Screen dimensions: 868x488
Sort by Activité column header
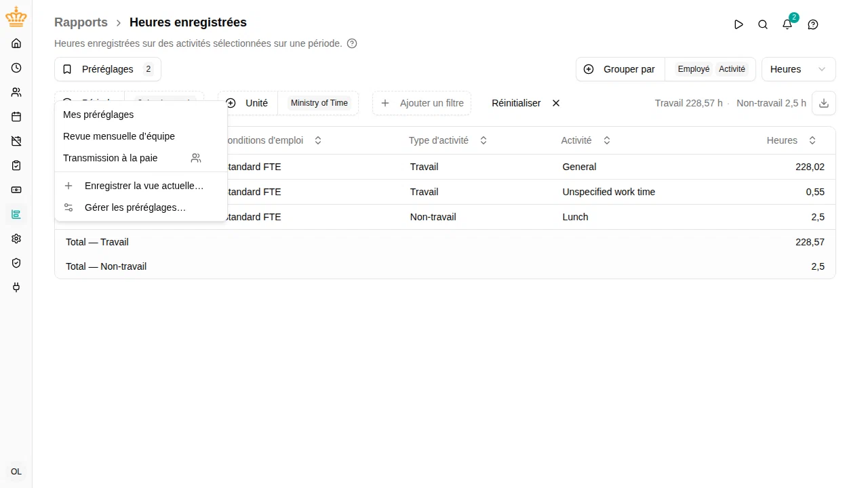(x=586, y=140)
